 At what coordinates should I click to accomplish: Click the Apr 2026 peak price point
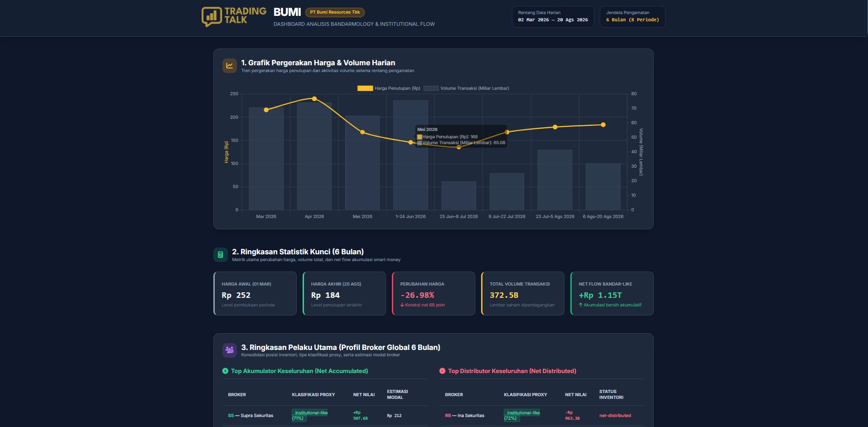pyautogui.click(x=314, y=98)
